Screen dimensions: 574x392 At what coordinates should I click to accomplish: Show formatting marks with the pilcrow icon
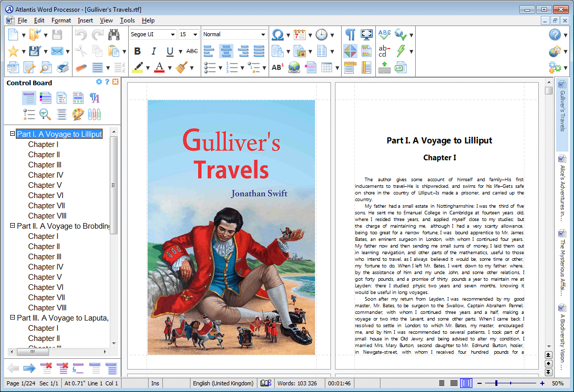point(350,34)
